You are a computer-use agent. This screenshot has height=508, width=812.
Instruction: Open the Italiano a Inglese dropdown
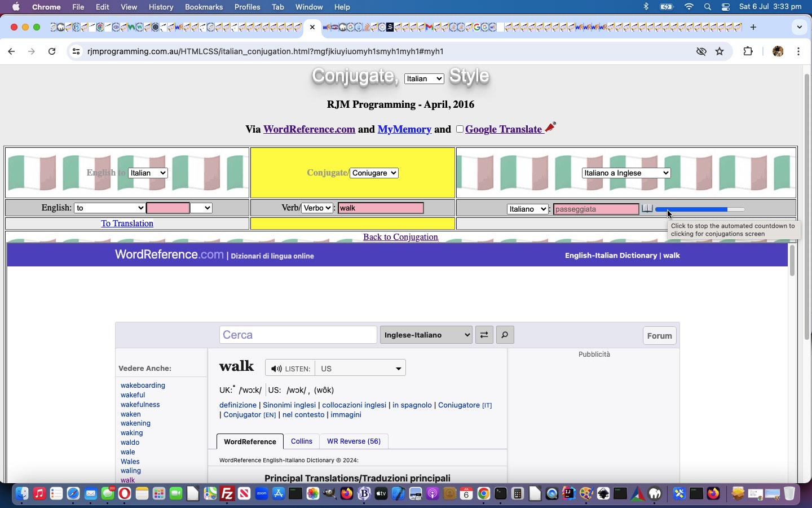[626, 173]
